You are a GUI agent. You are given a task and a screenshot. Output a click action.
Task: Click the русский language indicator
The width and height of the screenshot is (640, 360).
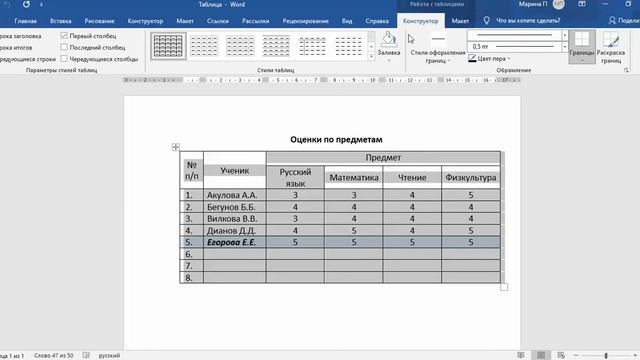pyautogui.click(x=109, y=356)
